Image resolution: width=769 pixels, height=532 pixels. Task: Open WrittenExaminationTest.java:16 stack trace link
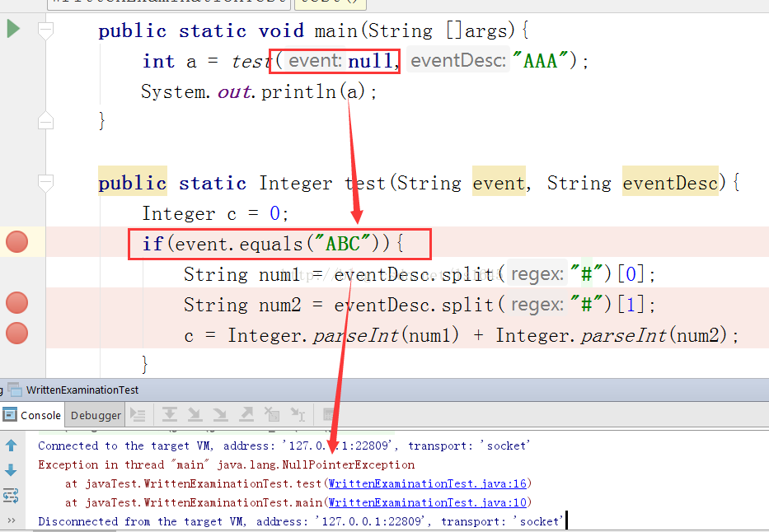pyautogui.click(x=427, y=483)
